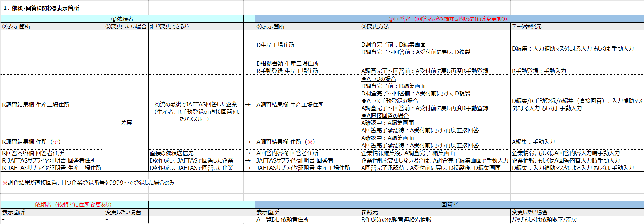644x224 pixels.
Task: Click the 'バッチもしくは依頼取下/差戻' cell
Action: point(544,219)
